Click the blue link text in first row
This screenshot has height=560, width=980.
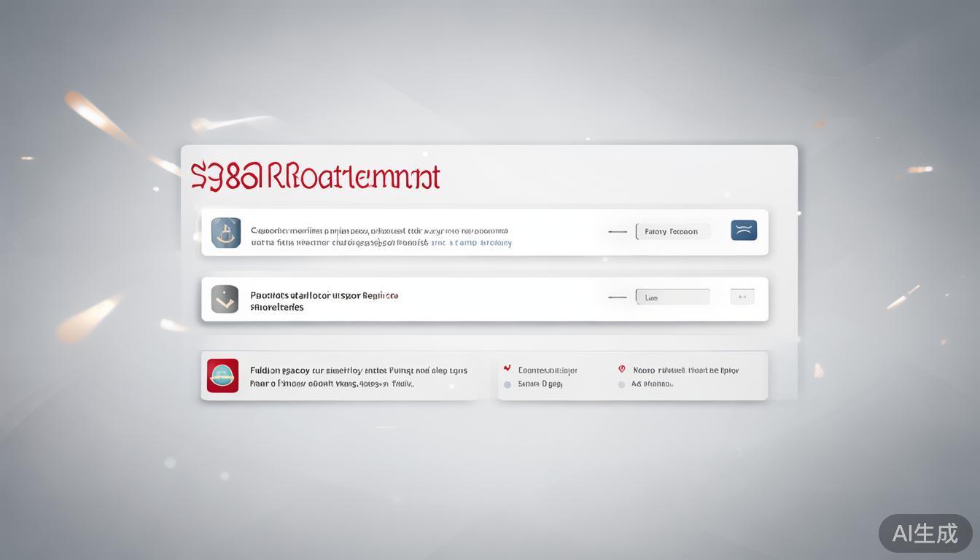471,243
